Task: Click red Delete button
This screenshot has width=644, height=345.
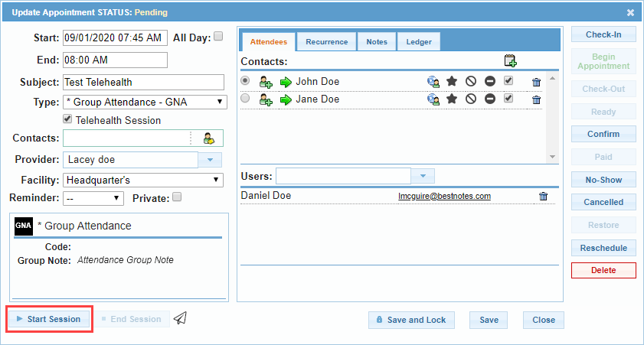Action: coord(603,270)
